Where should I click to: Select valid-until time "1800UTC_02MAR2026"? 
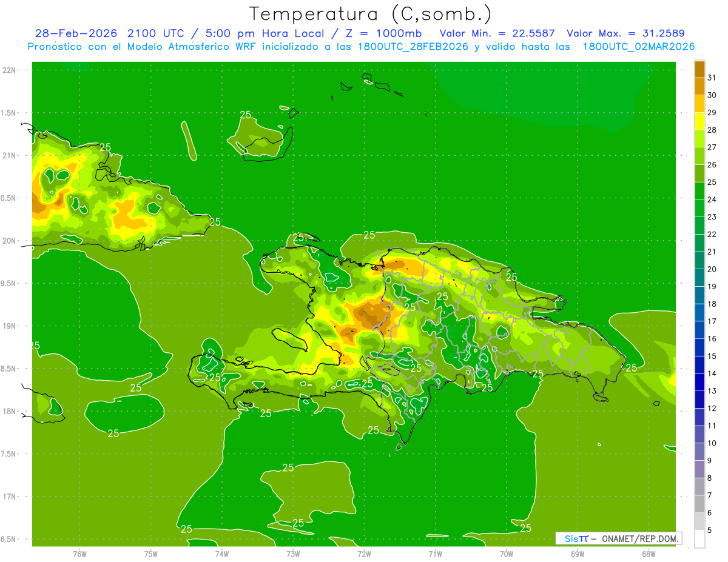click(638, 47)
